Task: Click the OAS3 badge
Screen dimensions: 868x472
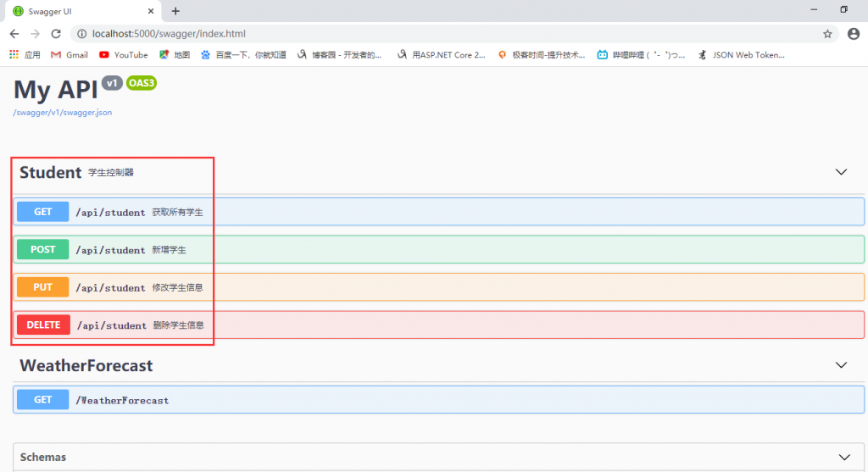Action: (x=142, y=83)
